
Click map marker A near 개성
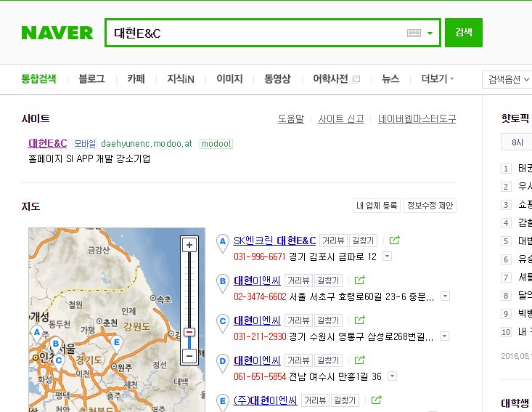tap(37, 334)
